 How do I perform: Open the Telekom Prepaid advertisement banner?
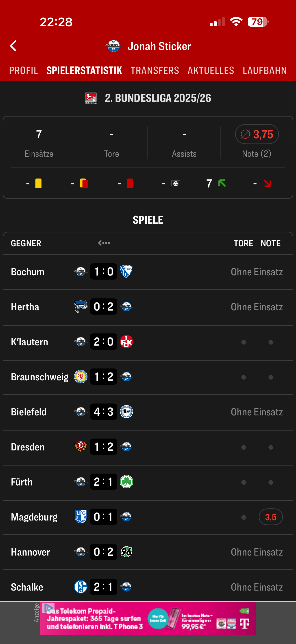pos(148,618)
